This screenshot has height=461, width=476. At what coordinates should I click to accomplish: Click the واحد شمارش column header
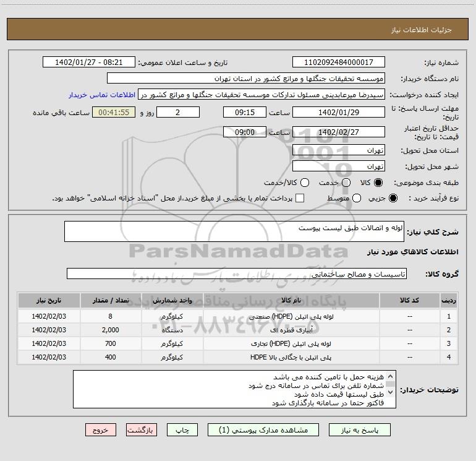(x=172, y=301)
